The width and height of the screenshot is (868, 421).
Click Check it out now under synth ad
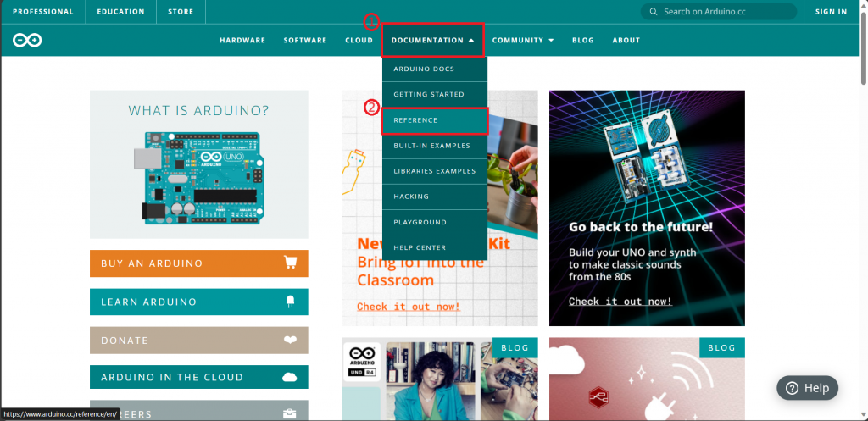620,302
